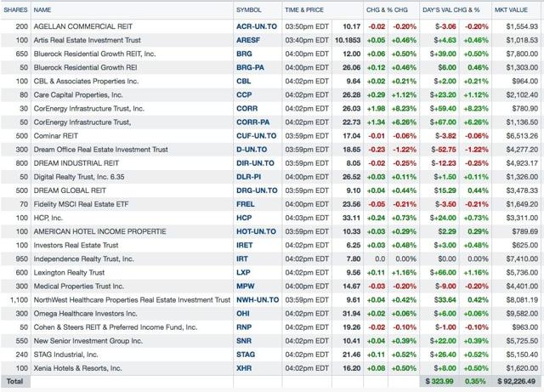Open the CORR-PA symbol link

[x=253, y=122]
